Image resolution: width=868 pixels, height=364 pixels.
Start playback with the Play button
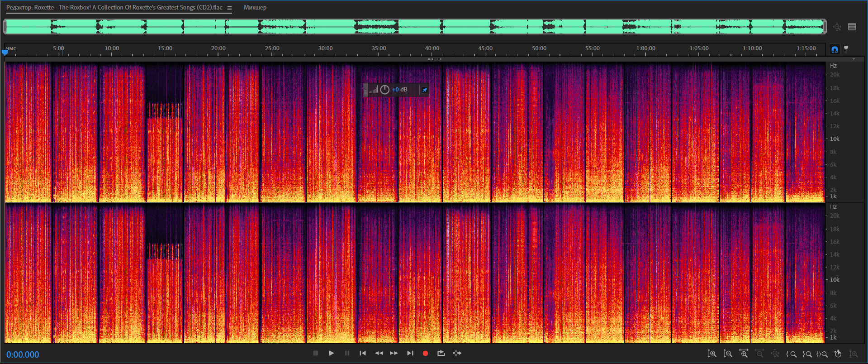332,353
